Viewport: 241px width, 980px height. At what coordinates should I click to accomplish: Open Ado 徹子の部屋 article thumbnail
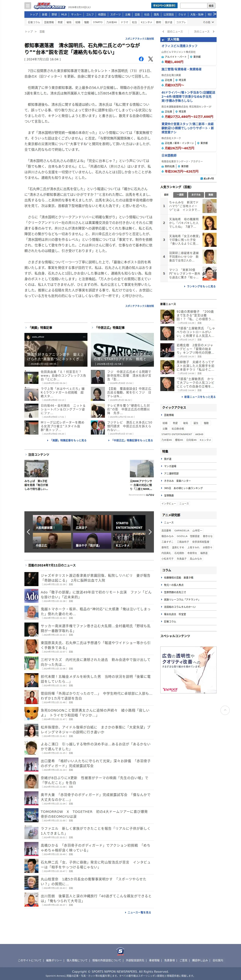click(31, 596)
